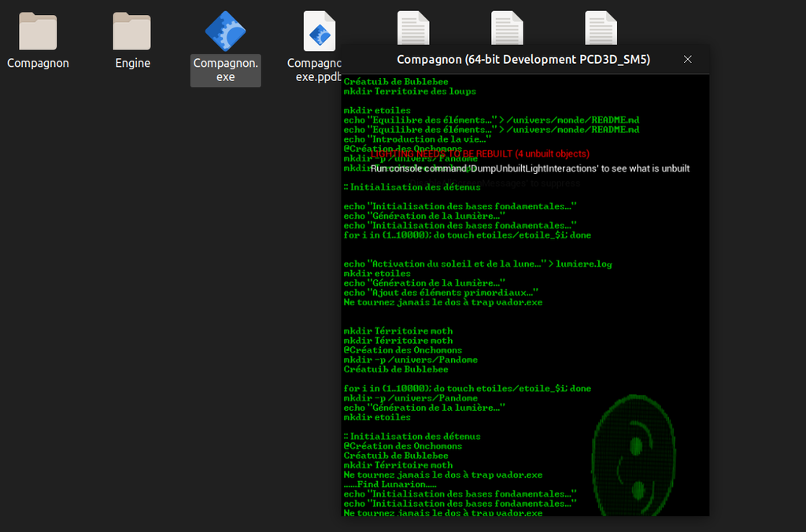806x532 pixels.
Task: Close the Compagnon game window
Action: [x=687, y=60]
